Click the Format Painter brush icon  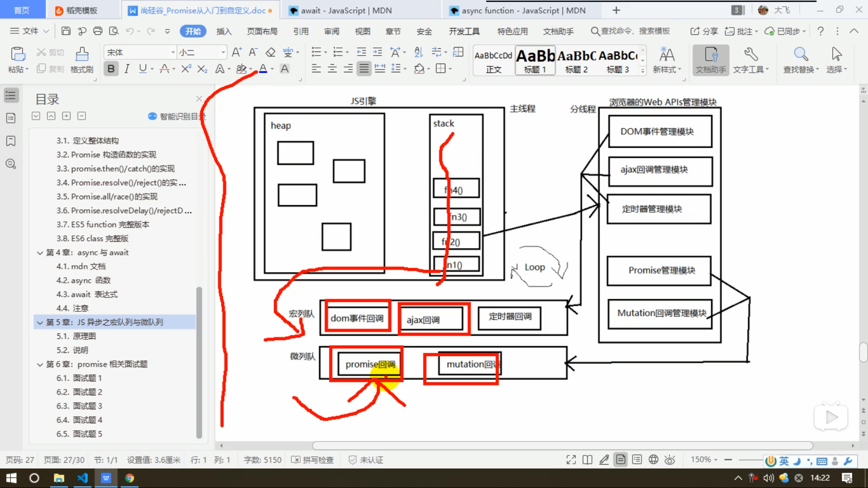pos(82,55)
